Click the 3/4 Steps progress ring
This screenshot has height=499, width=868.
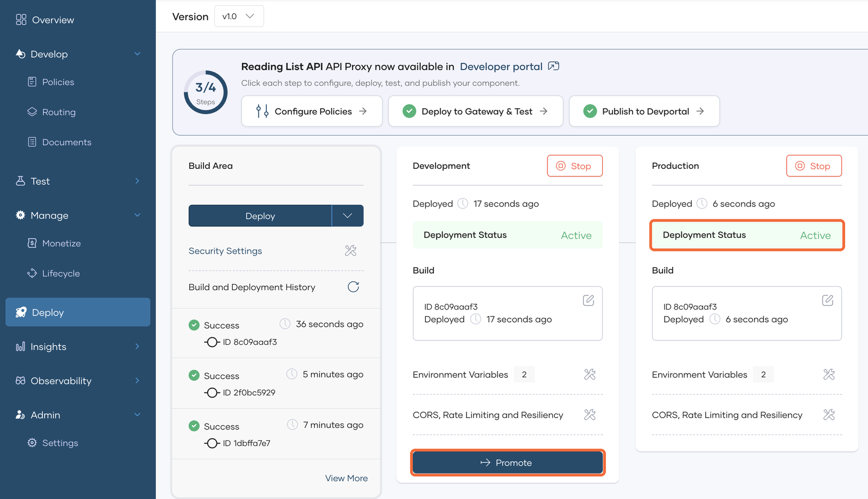(x=206, y=92)
